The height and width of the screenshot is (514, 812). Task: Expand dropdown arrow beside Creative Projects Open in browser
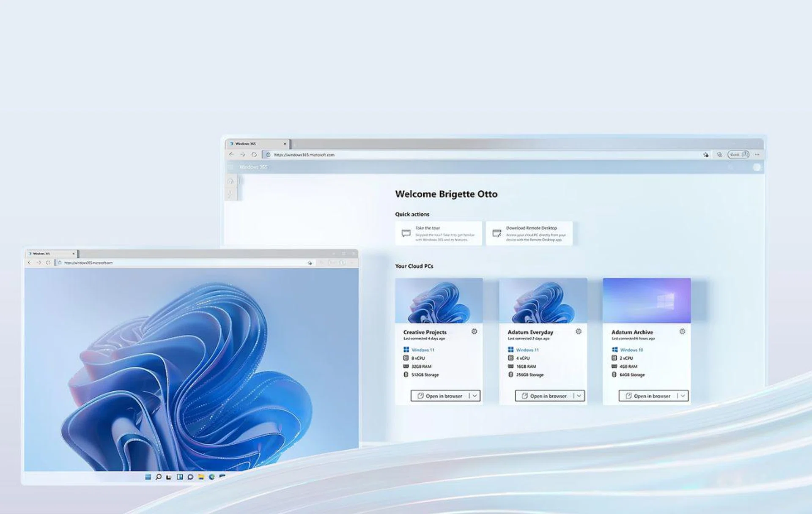[x=475, y=396]
